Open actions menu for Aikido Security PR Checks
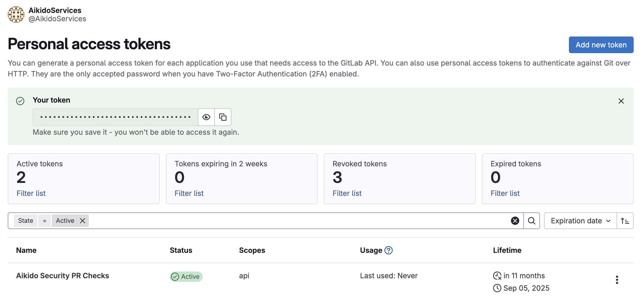This screenshot has height=300, width=644. [x=617, y=280]
